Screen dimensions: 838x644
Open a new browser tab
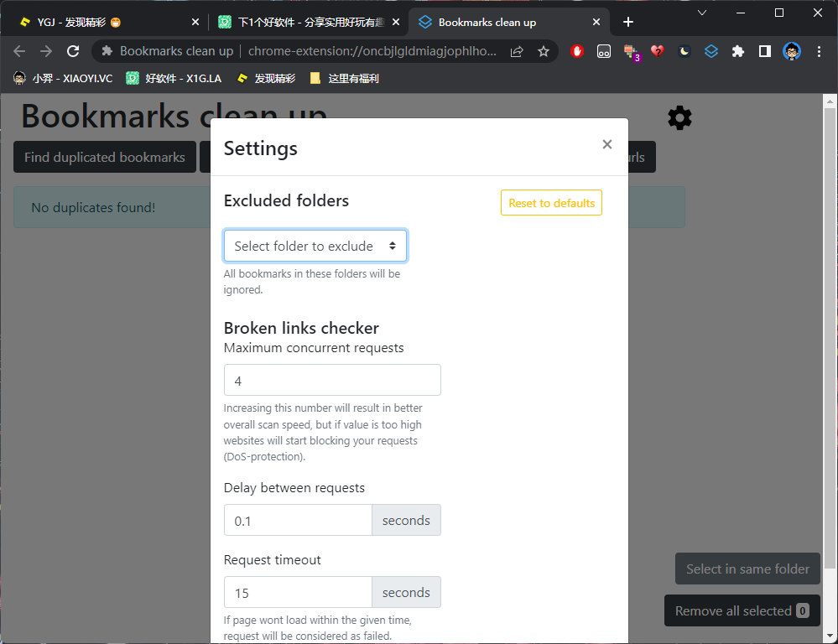click(x=628, y=23)
